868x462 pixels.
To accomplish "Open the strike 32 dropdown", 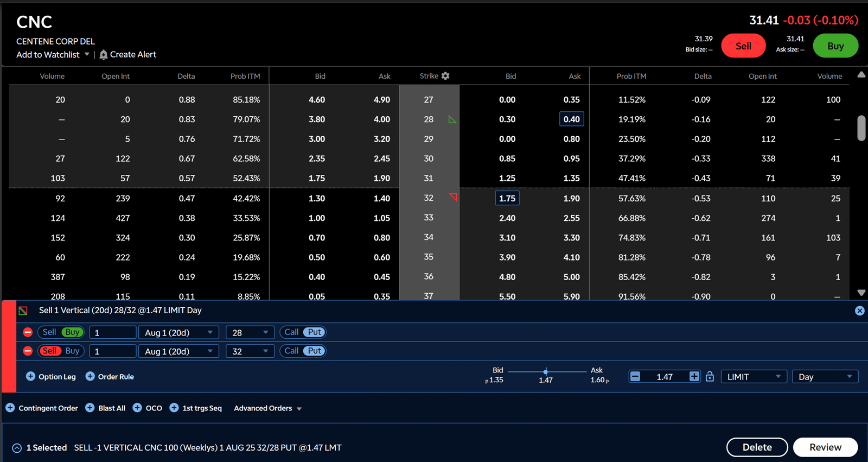I will (x=250, y=351).
